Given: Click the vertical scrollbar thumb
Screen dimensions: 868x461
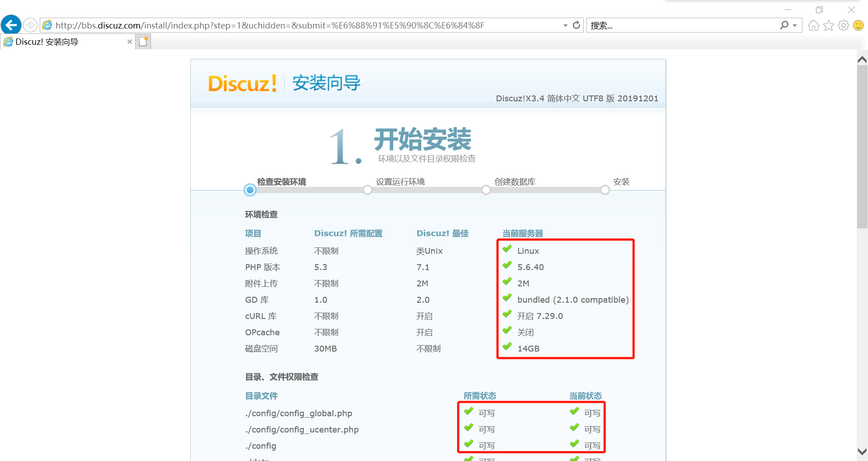Looking at the screenshot, I should 862,147.
